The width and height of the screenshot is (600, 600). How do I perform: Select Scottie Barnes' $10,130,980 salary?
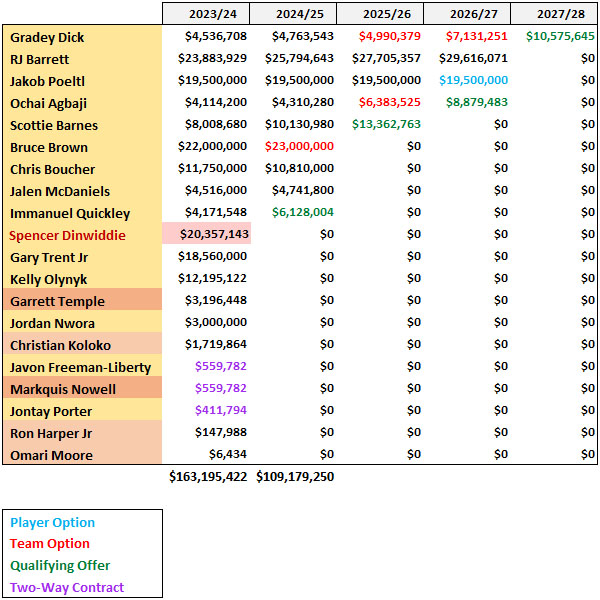[299, 124]
